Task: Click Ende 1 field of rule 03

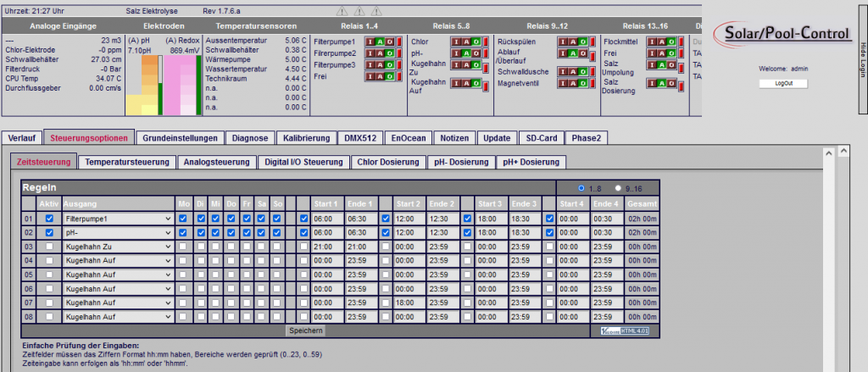Action: click(362, 247)
